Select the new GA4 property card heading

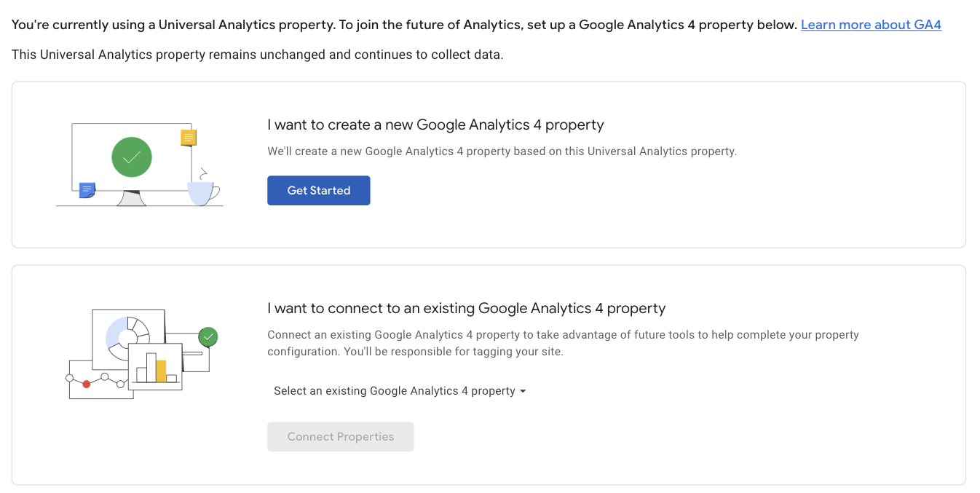[435, 125]
